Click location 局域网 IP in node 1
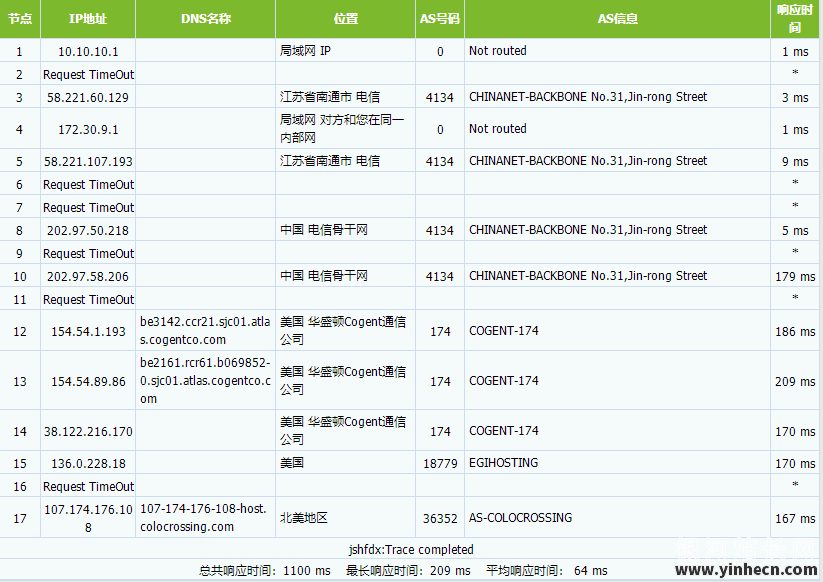This screenshot has width=823, height=582. tap(305, 51)
